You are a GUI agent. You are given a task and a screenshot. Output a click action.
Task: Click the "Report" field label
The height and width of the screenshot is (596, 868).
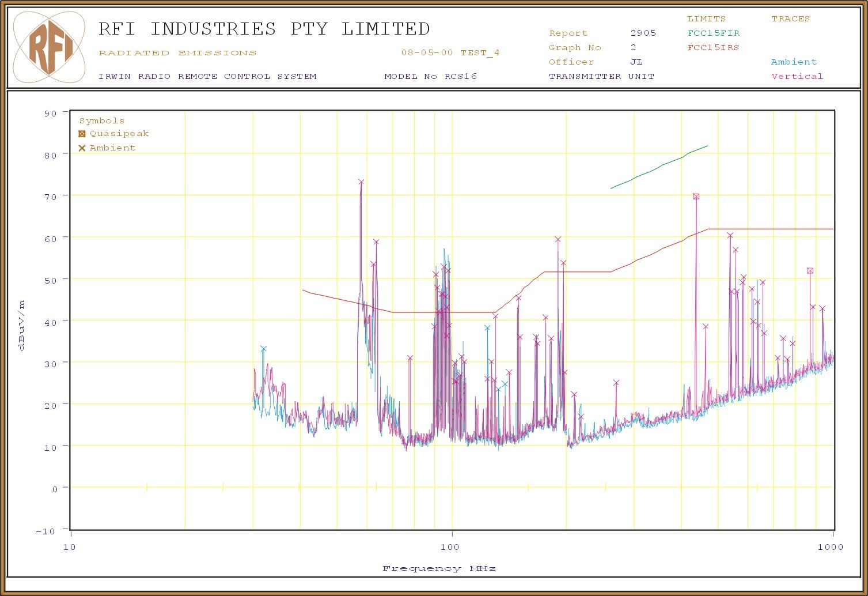click(x=568, y=33)
